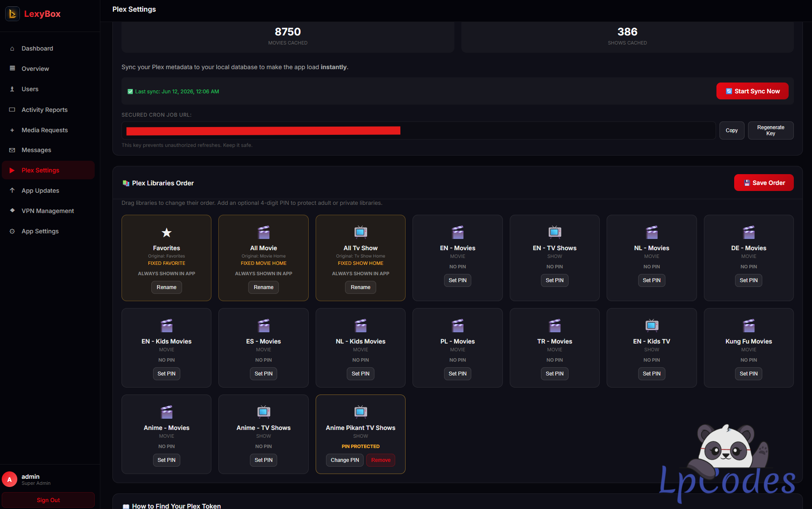Rename the Favorites library

pyautogui.click(x=166, y=287)
